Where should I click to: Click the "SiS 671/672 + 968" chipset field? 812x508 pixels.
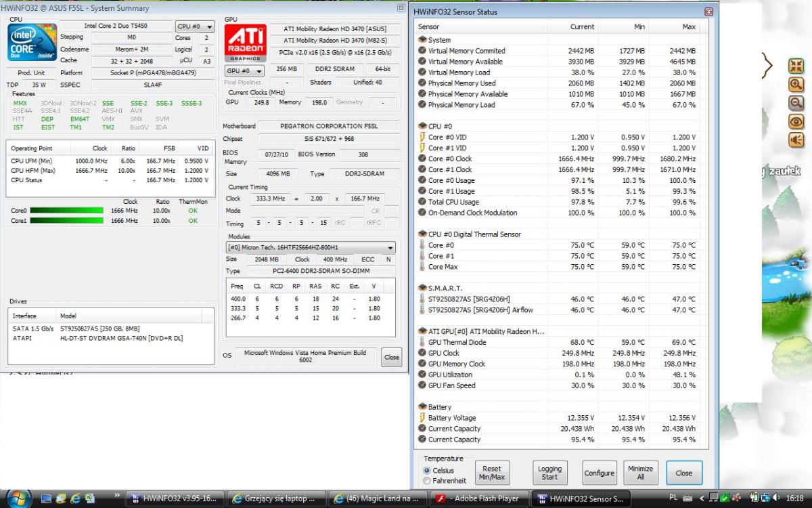[328, 139]
